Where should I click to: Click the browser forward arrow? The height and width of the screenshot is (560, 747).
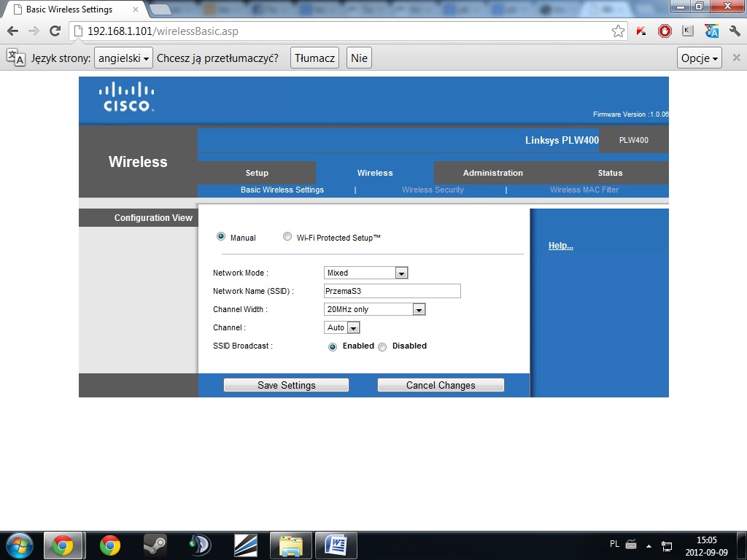(34, 31)
